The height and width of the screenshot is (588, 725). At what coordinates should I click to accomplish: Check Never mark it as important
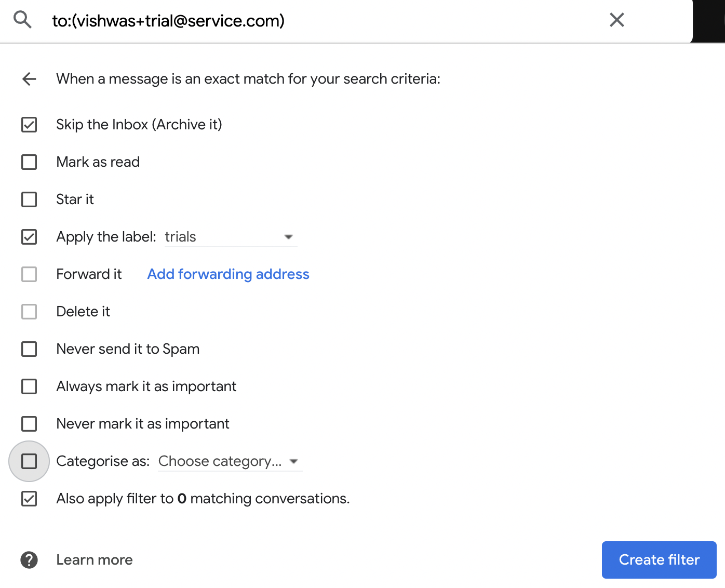point(29,424)
